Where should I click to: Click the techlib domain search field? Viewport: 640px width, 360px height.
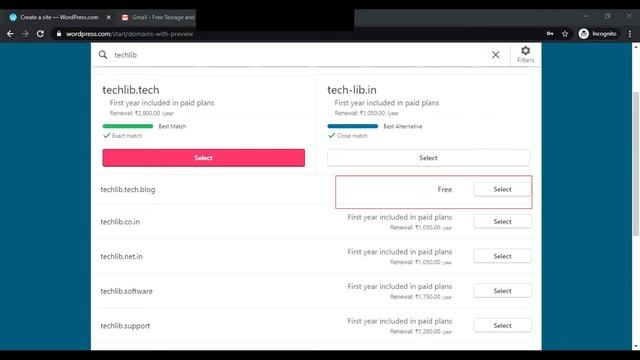[300, 55]
